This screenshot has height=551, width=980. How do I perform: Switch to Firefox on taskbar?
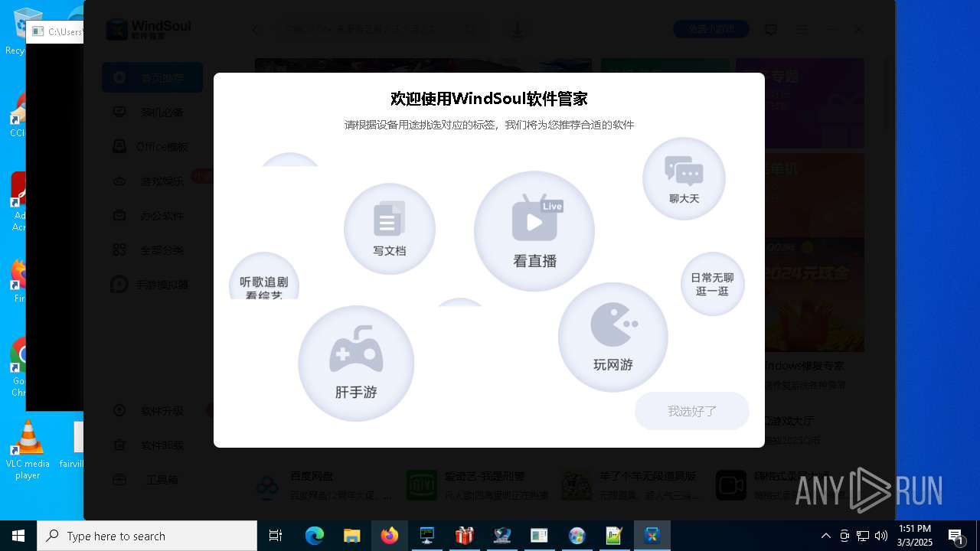pyautogui.click(x=390, y=536)
